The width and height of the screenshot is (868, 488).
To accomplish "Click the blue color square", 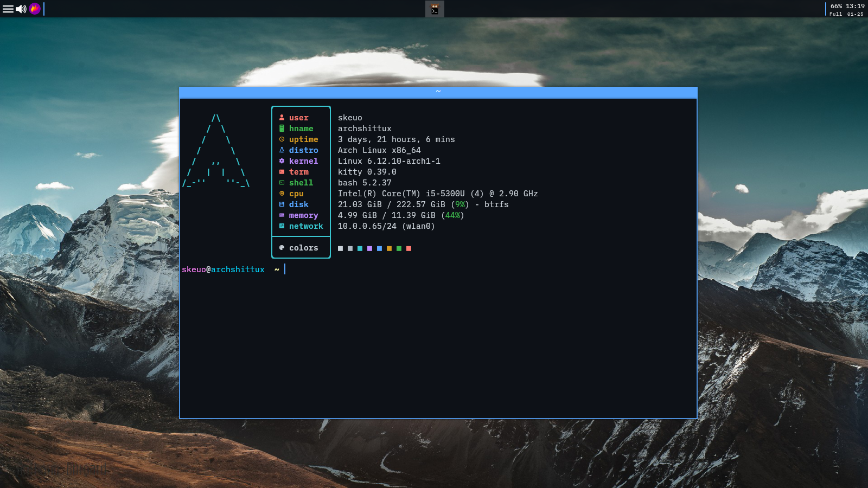I will [x=379, y=248].
